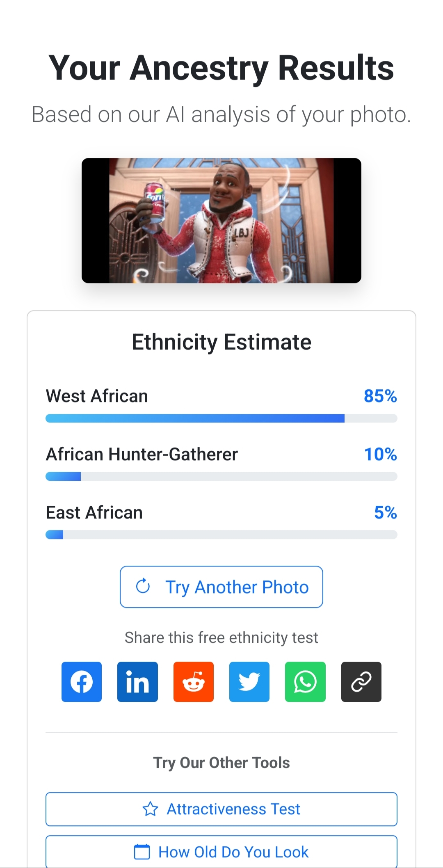This screenshot has width=443, height=868.
Task: Click the refresh icon in Try Another Photo
Action: pyautogui.click(x=143, y=586)
